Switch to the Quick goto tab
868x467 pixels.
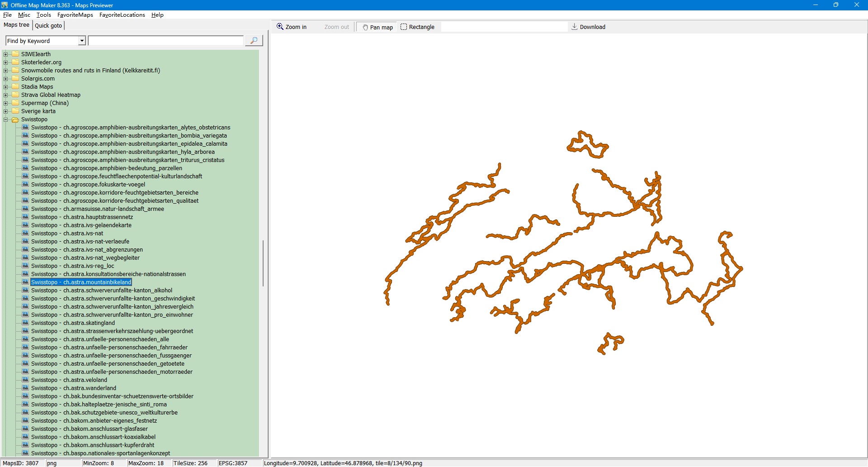click(x=48, y=25)
